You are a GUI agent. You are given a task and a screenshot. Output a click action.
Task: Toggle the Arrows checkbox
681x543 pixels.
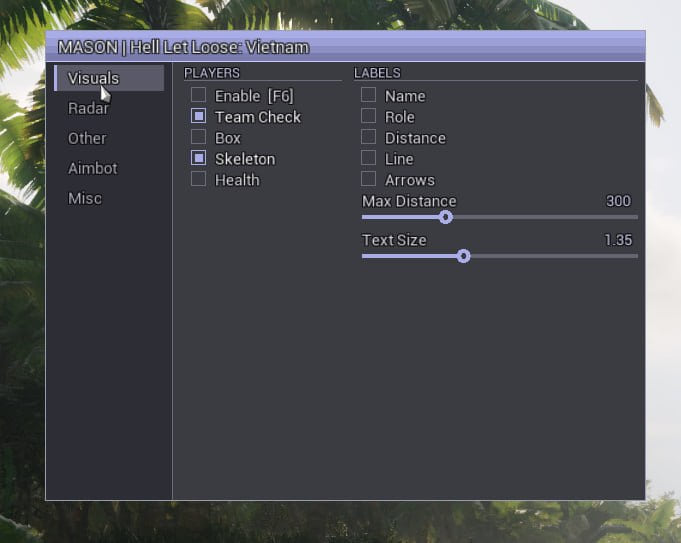(x=368, y=179)
